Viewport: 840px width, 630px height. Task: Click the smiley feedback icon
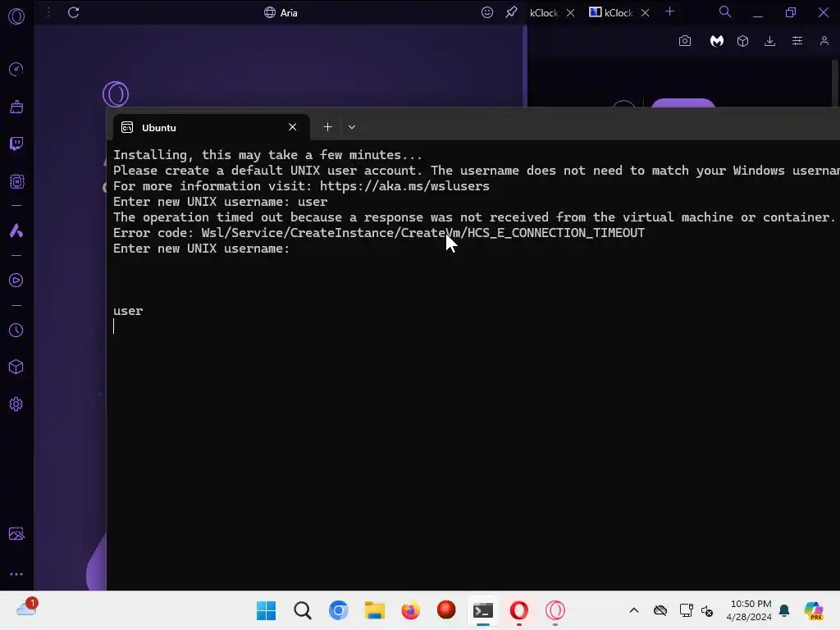487,12
